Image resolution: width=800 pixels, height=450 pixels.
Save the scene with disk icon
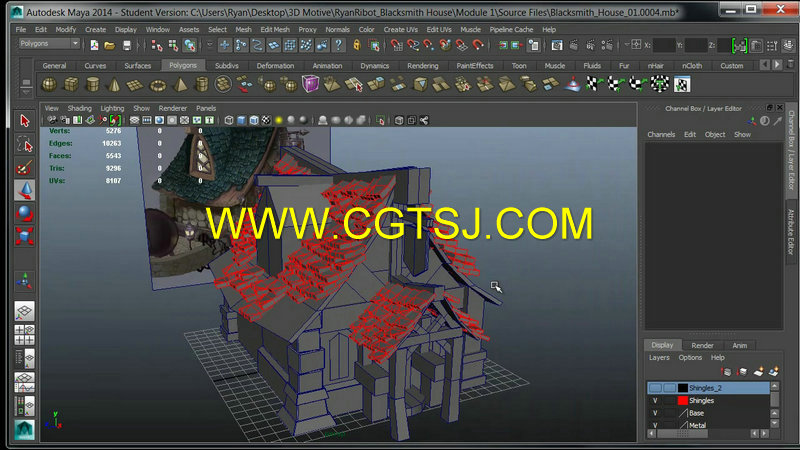(x=127, y=45)
